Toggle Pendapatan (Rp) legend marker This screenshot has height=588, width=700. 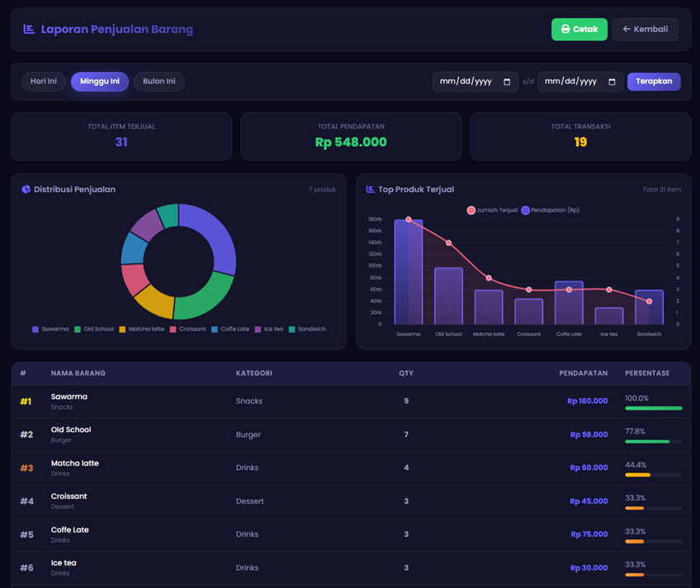pyautogui.click(x=526, y=211)
